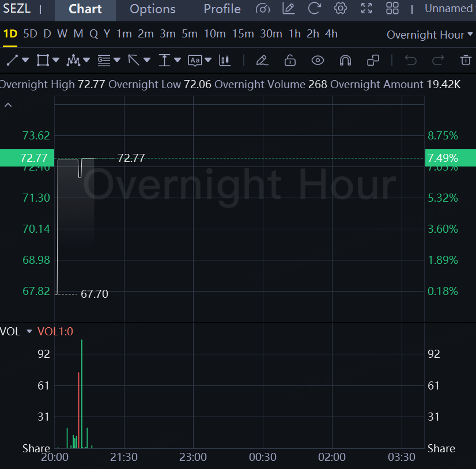Switch to the Options tab

[x=153, y=9]
